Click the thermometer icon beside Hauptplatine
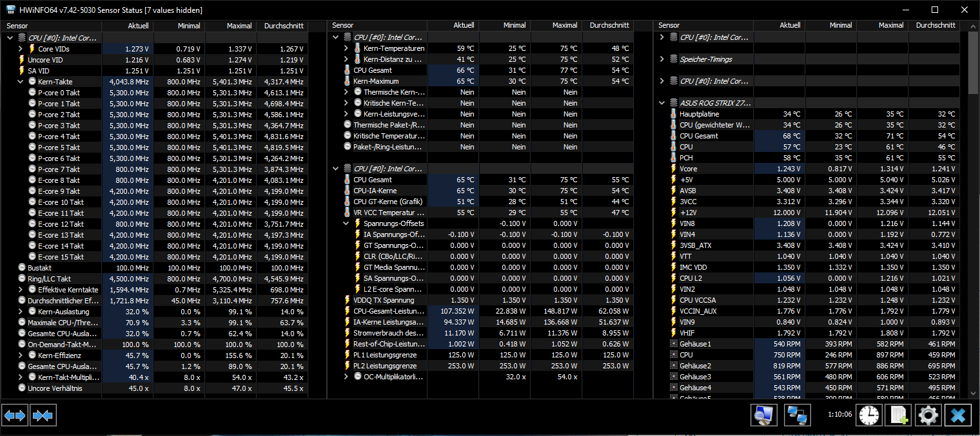 pos(674,115)
